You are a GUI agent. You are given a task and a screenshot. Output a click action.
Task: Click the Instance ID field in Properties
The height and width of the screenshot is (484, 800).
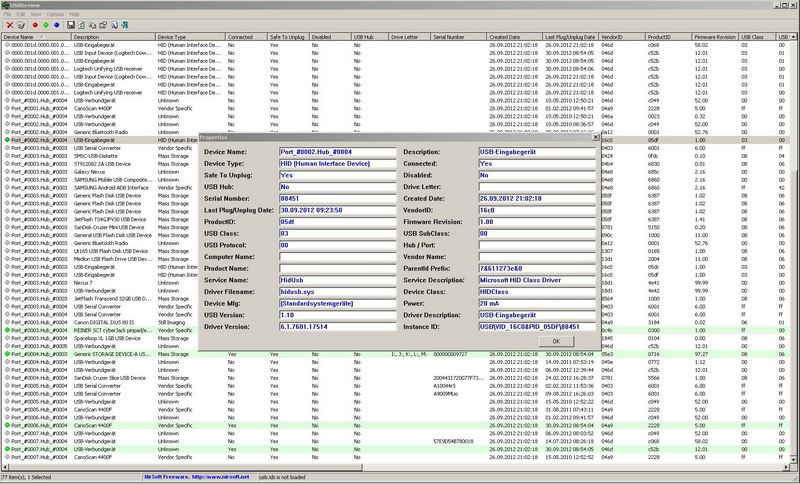coord(537,326)
